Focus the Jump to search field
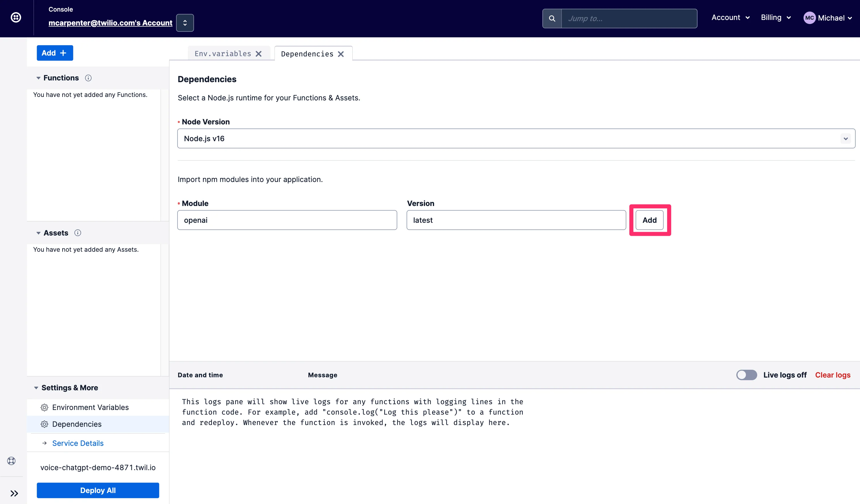Image resolution: width=860 pixels, height=504 pixels. click(629, 19)
